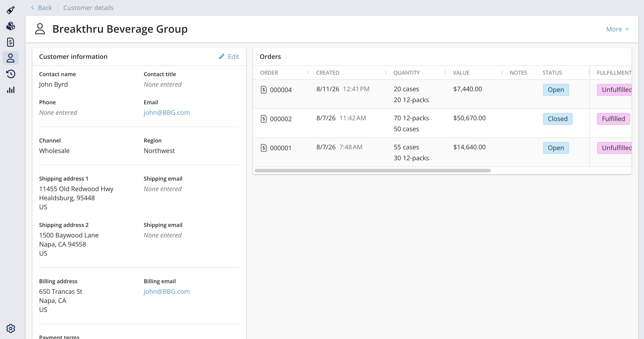This screenshot has width=644, height=339.
Task: Click the Unfulfilled badge for order 000001
Action: [x=614, y=148]
